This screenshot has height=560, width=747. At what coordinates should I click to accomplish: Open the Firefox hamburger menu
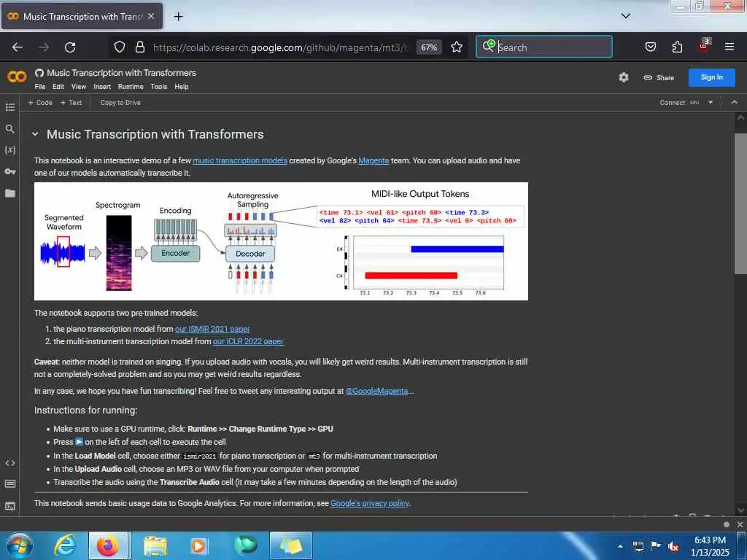pos(729,47)
